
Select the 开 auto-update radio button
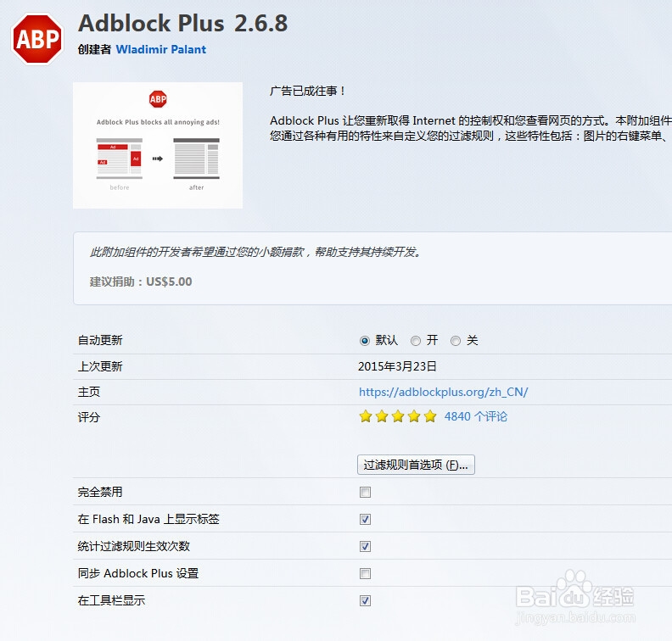coord(416,341)
